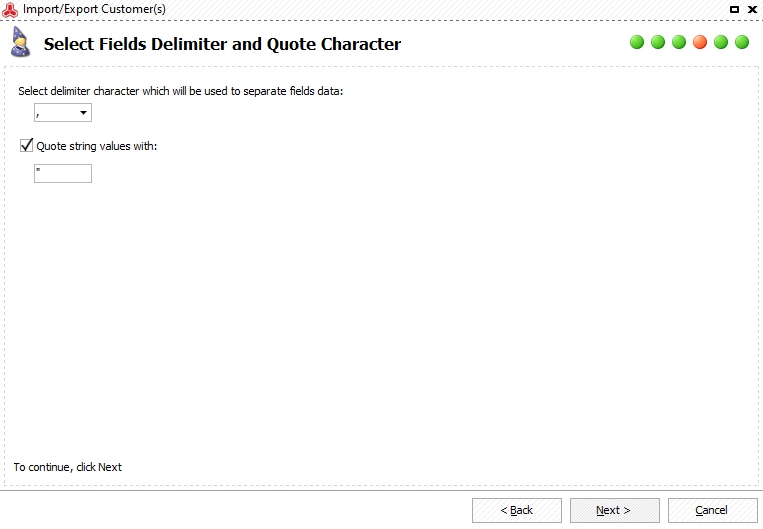Cancel the import/export wizard
This screenshot has width=763, height=529.
coord(712,510)
